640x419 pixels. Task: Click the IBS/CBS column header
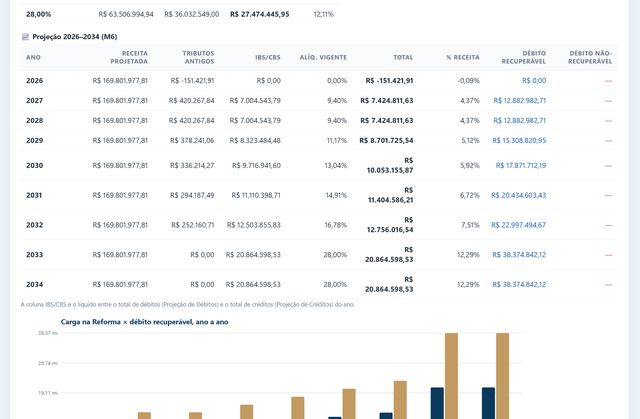click(x=268, y=58)
